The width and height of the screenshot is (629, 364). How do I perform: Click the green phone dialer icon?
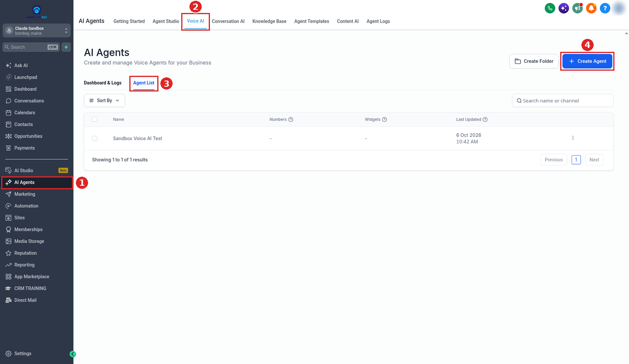(x=550, y=8)
